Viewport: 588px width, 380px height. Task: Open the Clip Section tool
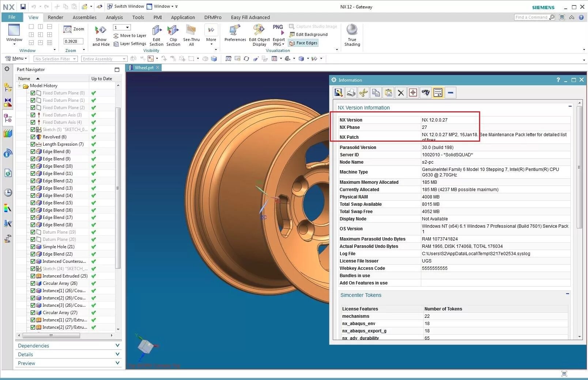coord(173,31)
